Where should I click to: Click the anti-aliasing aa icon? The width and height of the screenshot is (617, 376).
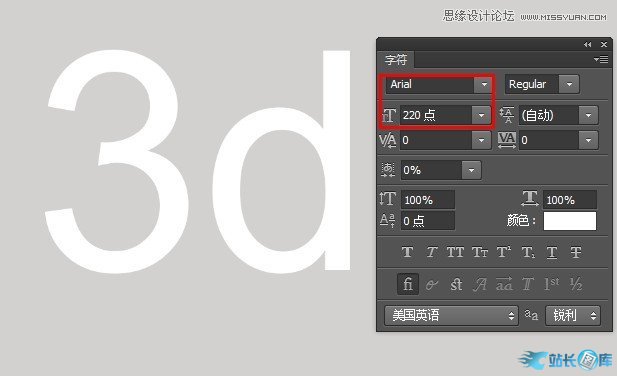[531, 315]
